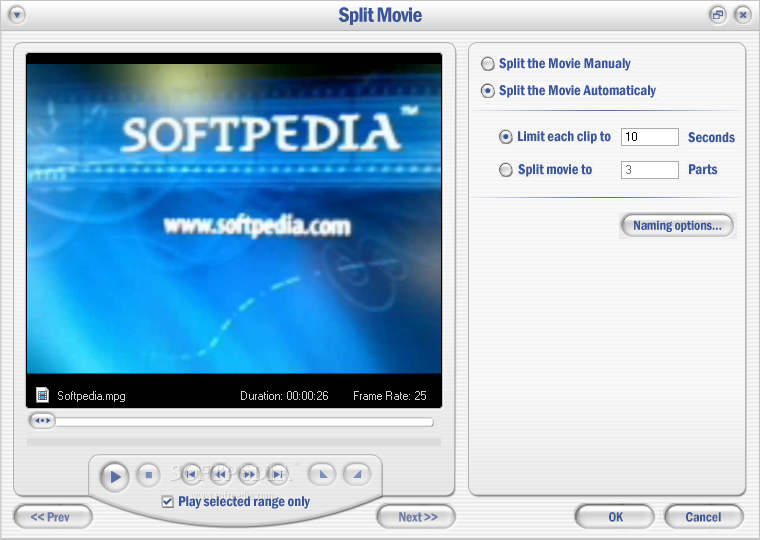Jump to the end of the clip
760x540 pixels.
[x=278, y=474]
